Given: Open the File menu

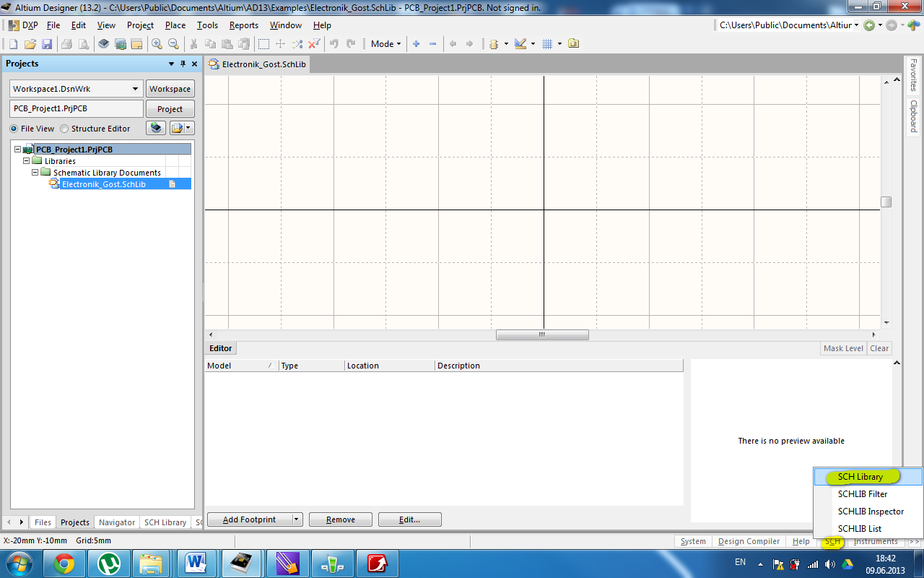Looking at the screenshot, I should click(53, 25).
